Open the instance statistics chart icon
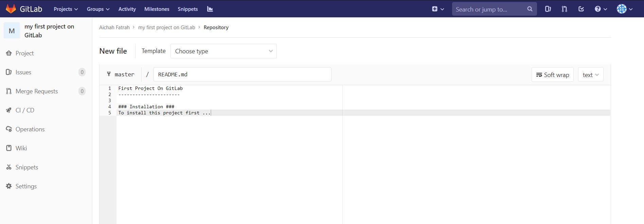The height and width of the screenshot is (224, 644). [x=210, y=9]
